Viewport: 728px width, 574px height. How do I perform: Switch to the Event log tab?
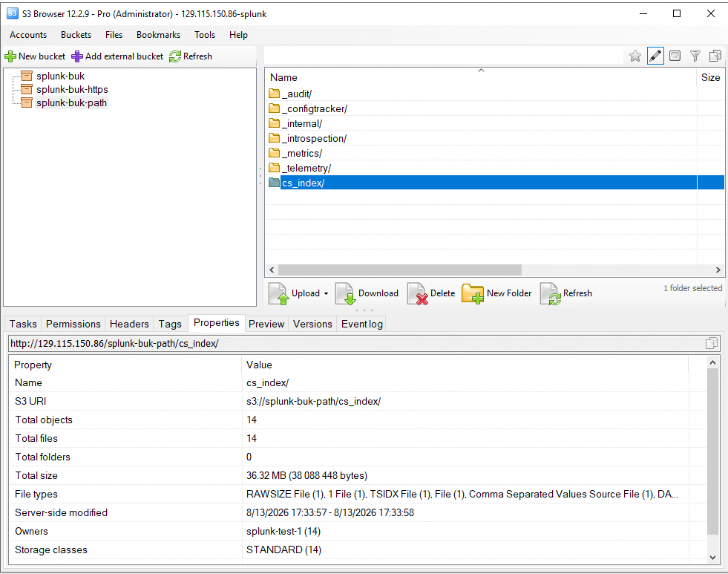[x=361, y=324]
